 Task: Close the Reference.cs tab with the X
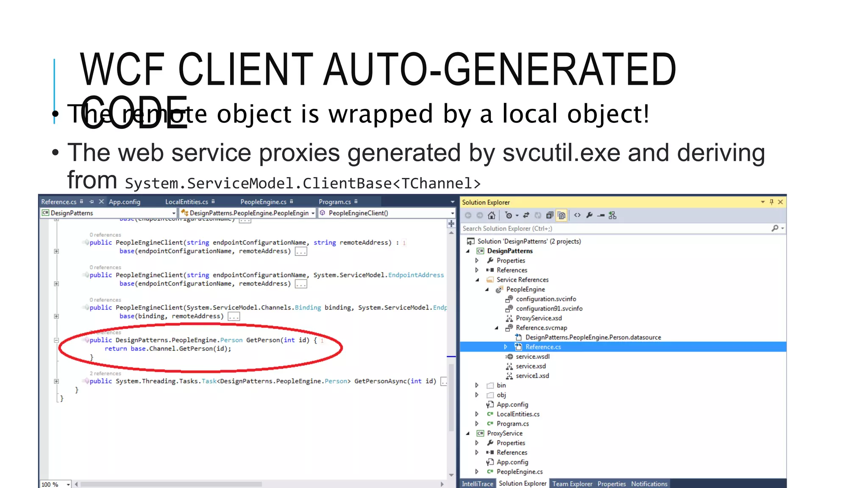coord(101,202)
